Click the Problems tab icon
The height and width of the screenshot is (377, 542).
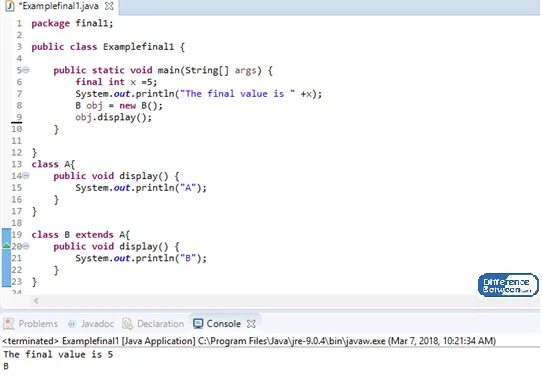(9, 324)
